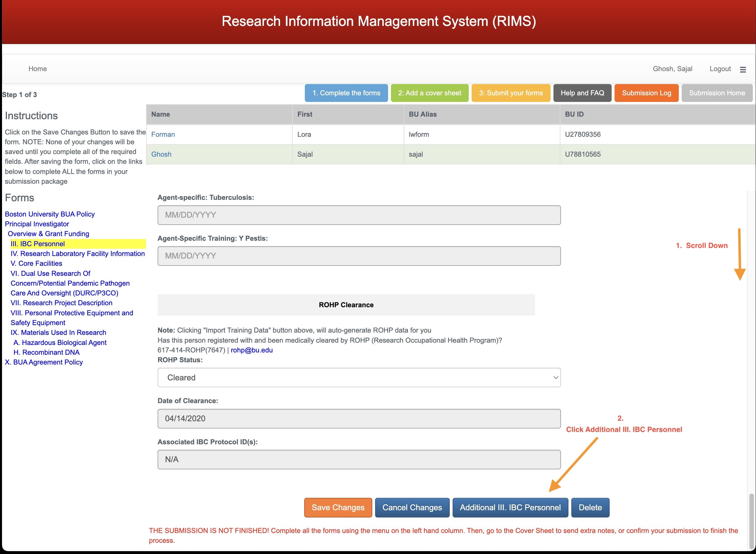
Task: Click the Home menu item
Action: [x=37, y=69]
